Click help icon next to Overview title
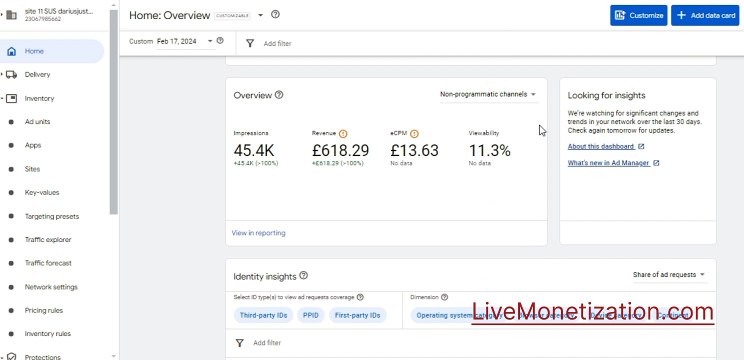The height and width of the screenshot is (360, 744). coord(279,95)
